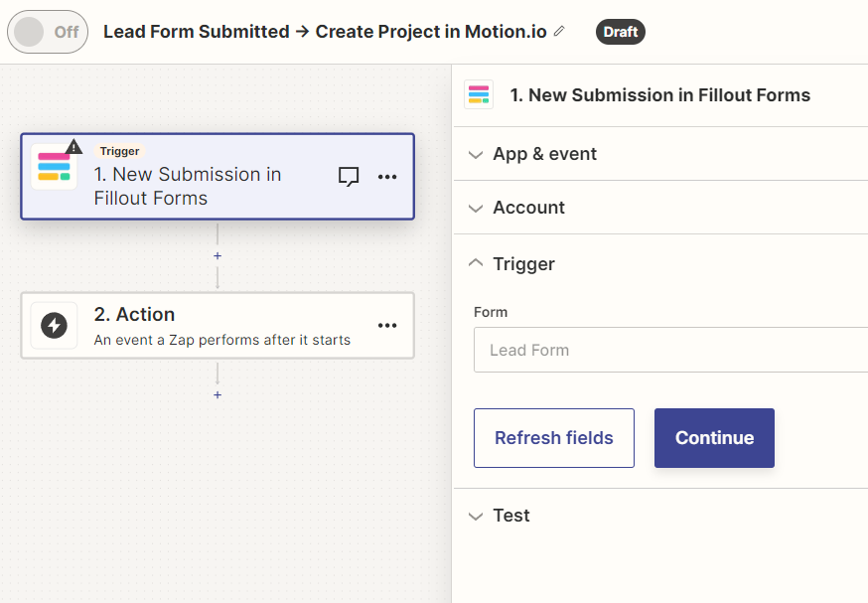
Task: Add step below the Action step
Action: point(217,394)
